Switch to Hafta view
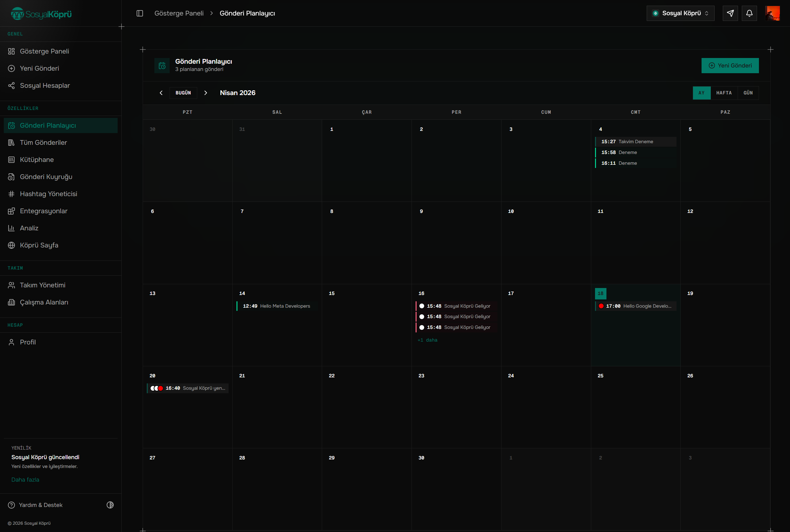This screenshot has width=790, height=532. (x=724, y=93)
